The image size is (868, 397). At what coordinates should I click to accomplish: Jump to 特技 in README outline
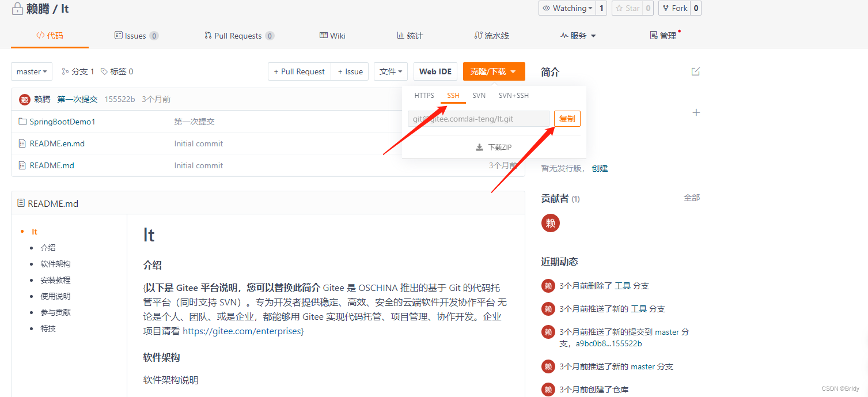pyautogui.click(x=48, y=328)
